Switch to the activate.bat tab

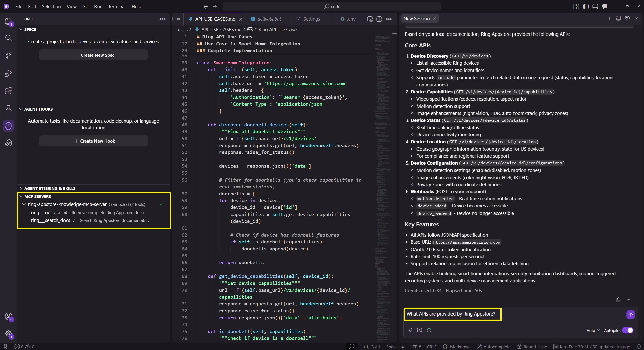tap(269, 19)
